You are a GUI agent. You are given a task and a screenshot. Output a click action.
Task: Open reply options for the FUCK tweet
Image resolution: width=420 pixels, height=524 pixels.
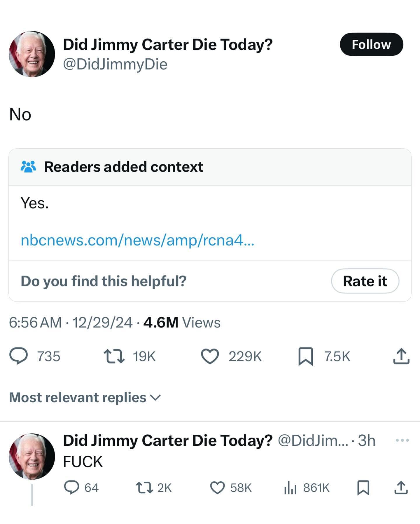pos(72,488)
